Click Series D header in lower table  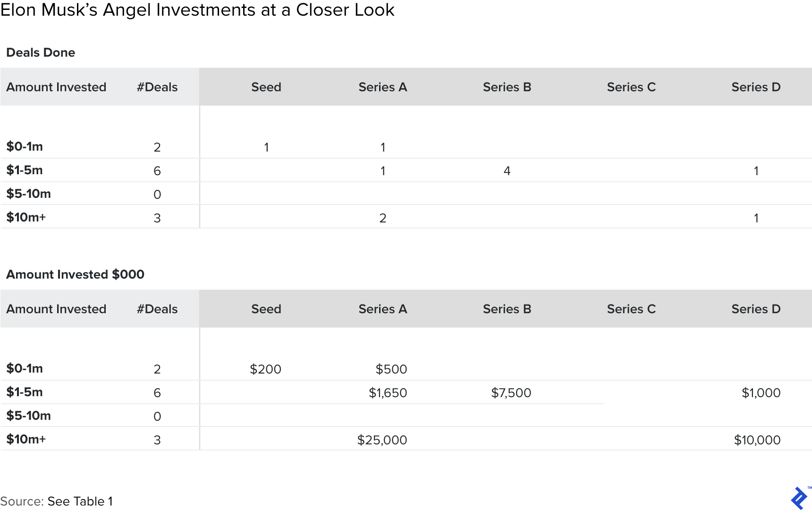point(755,309)
